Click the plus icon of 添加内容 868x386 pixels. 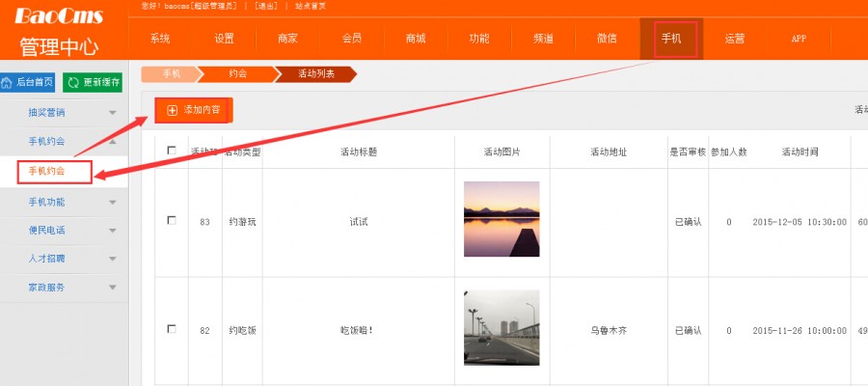coord(173,110)
